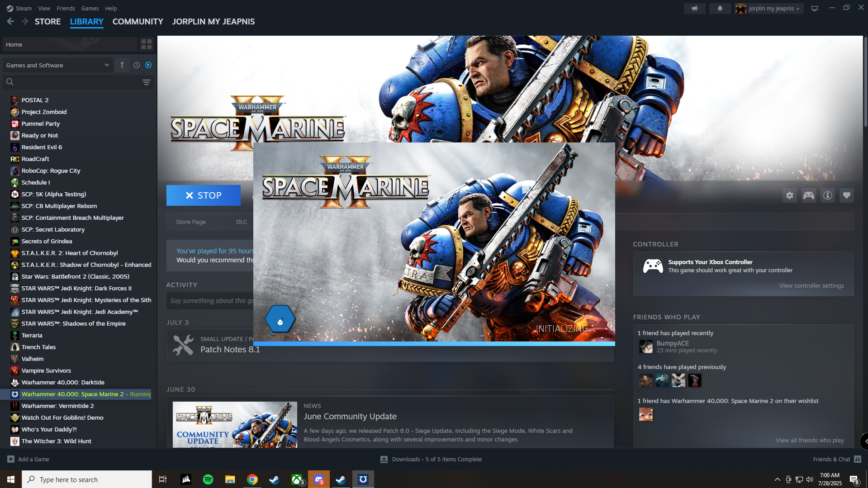
Task: Switch to COMMUNITY tab
Action: [138, 21]
